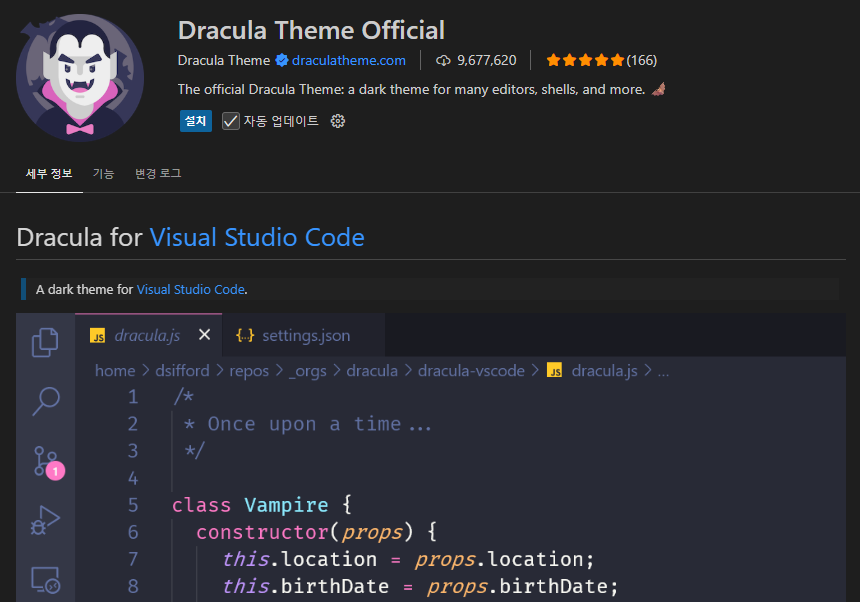Switch to the 세부 정보 tab
Image resolution: width=860 pixels, height=602 pixels.
(49, 174)
